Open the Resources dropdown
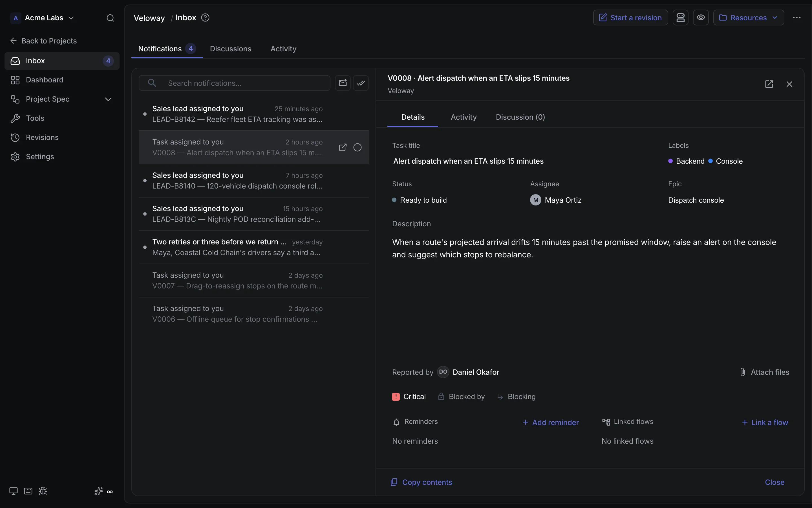The height and width of the screenshot is (508, 812). (748, 17)
